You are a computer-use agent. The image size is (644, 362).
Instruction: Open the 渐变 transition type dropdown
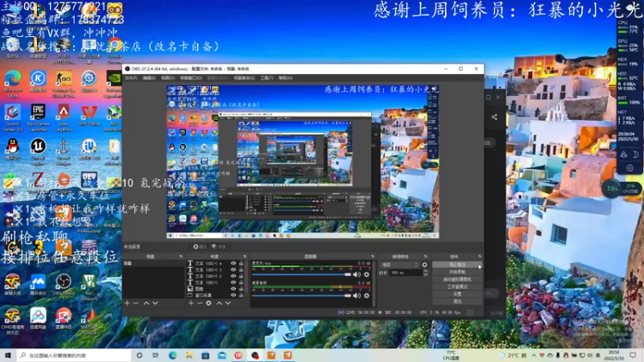pyautogui.click(x=399, y=265)
